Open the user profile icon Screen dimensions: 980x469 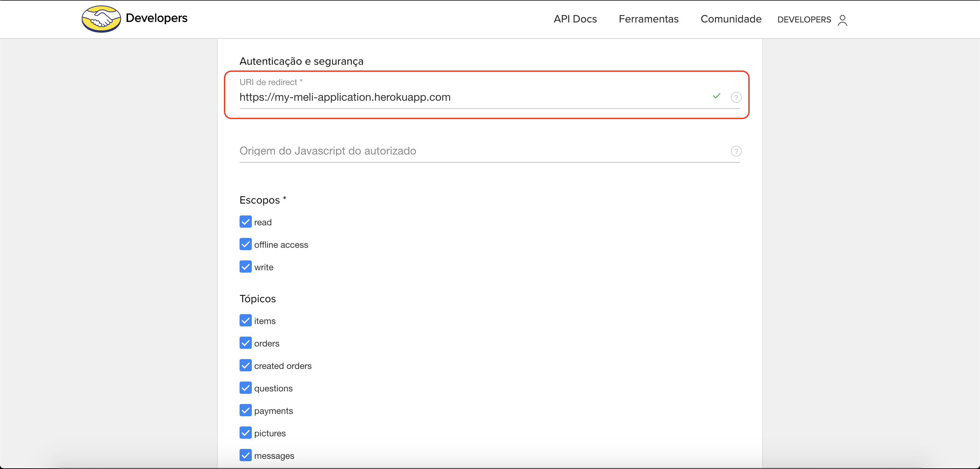(x=842, y=20)
